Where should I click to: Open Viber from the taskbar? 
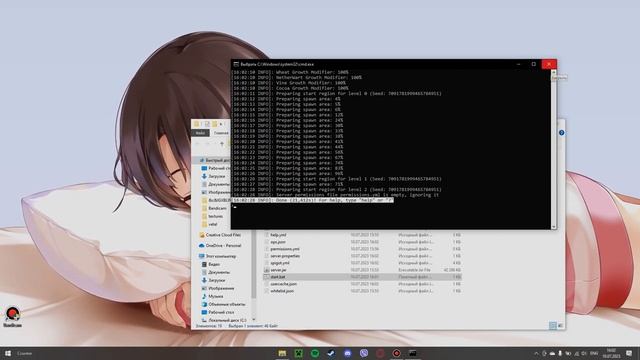364,353
